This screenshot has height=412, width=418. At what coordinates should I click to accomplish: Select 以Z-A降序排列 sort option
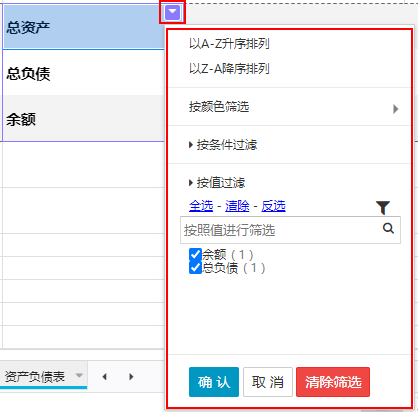[229, 69]
